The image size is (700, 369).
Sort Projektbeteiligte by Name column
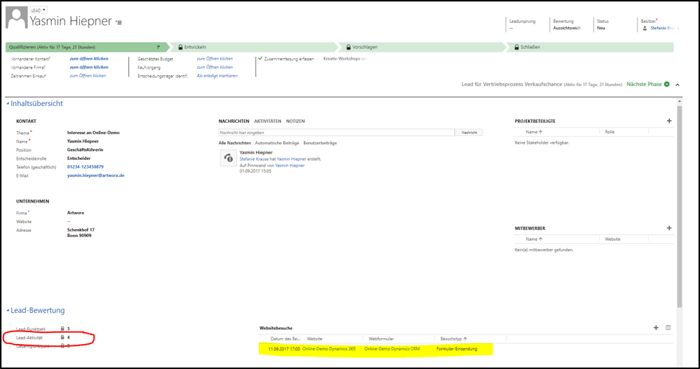tap(534, 132)
